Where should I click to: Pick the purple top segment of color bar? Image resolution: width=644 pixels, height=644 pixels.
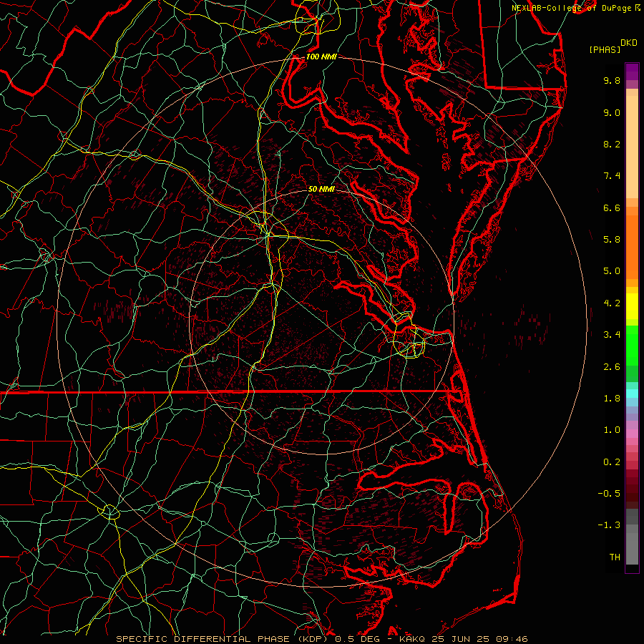[x=632, y=72]
